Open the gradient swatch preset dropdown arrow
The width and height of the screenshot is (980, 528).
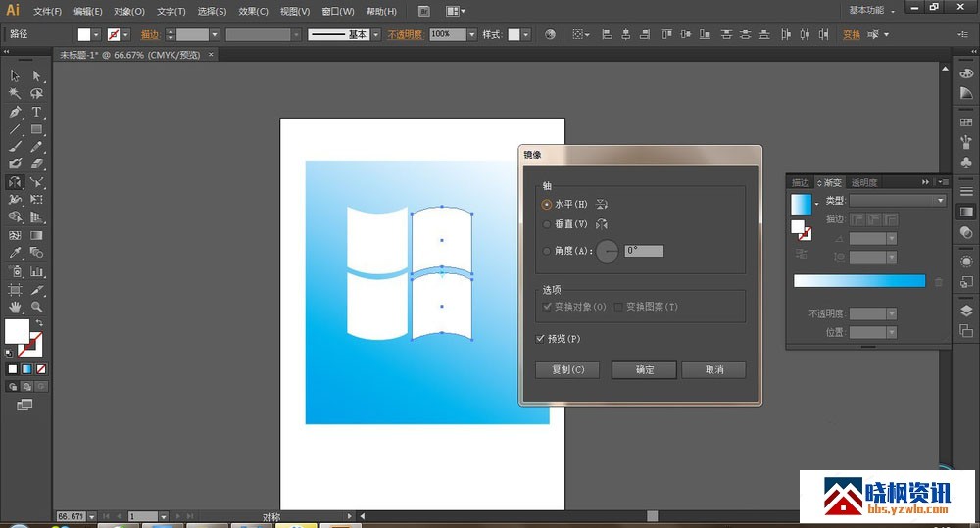(816, 205)
